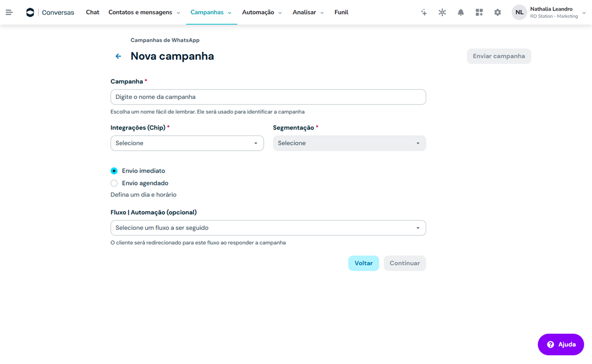
Task: Open the AI sparkle assistant icon
Action: [424, 12]
